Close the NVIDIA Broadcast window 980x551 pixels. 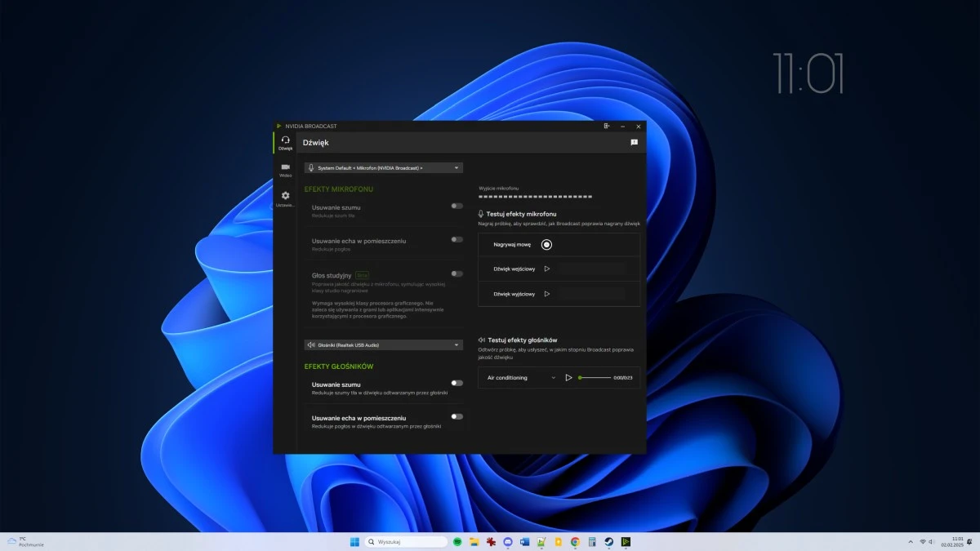point(639,127)
